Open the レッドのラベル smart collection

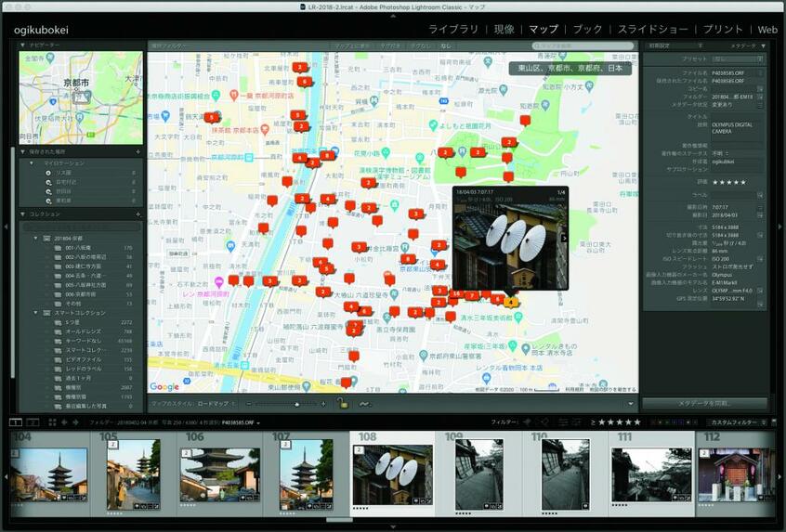coord(82,369)
